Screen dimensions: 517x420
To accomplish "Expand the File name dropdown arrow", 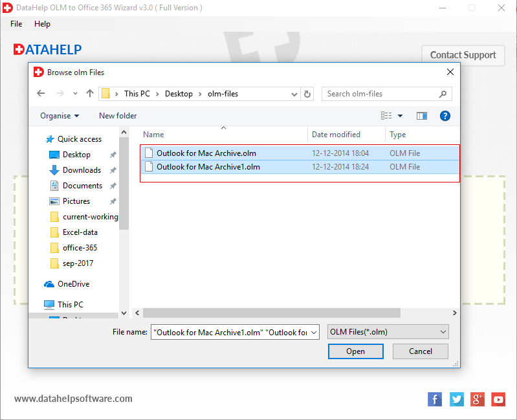I will [314, 332].
